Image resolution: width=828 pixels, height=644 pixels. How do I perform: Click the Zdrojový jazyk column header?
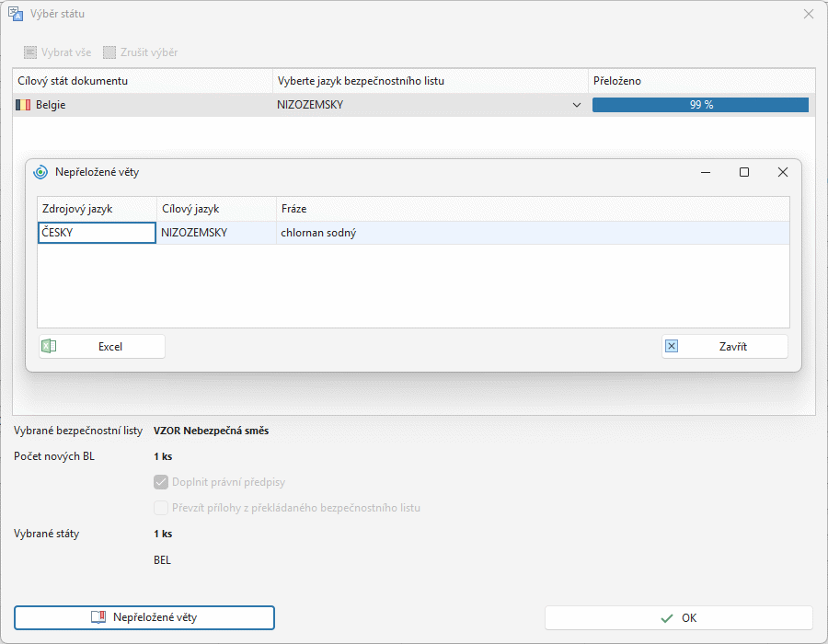97,209
